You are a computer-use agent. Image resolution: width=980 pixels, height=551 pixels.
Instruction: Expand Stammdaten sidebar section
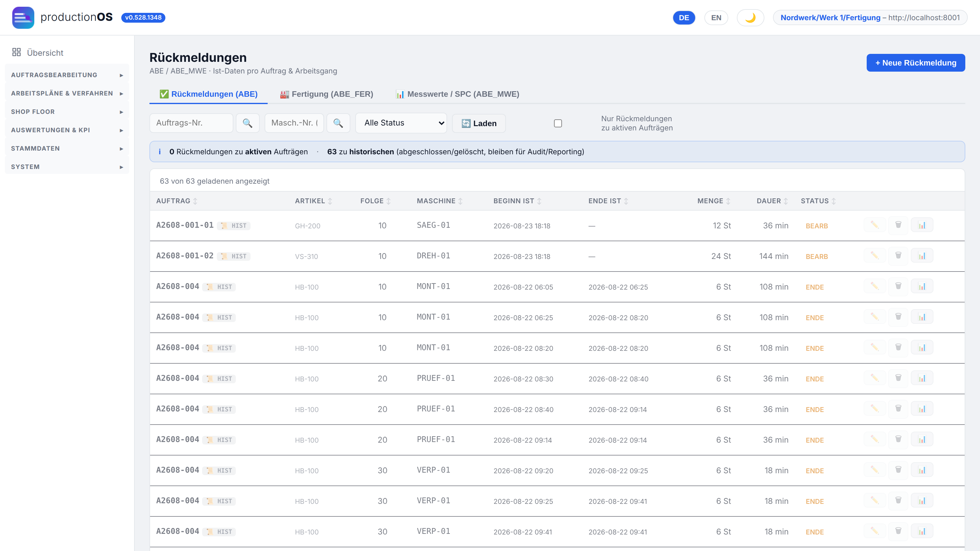67,148
